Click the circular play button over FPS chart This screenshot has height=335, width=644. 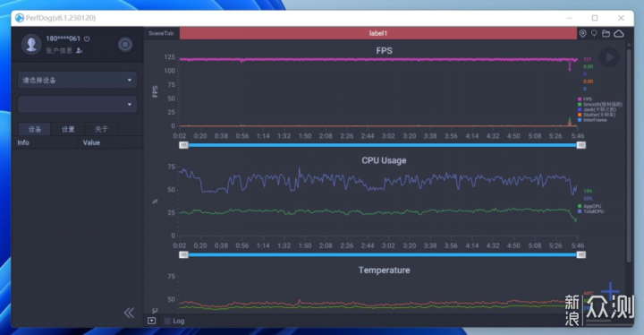(x=609, y=57)
